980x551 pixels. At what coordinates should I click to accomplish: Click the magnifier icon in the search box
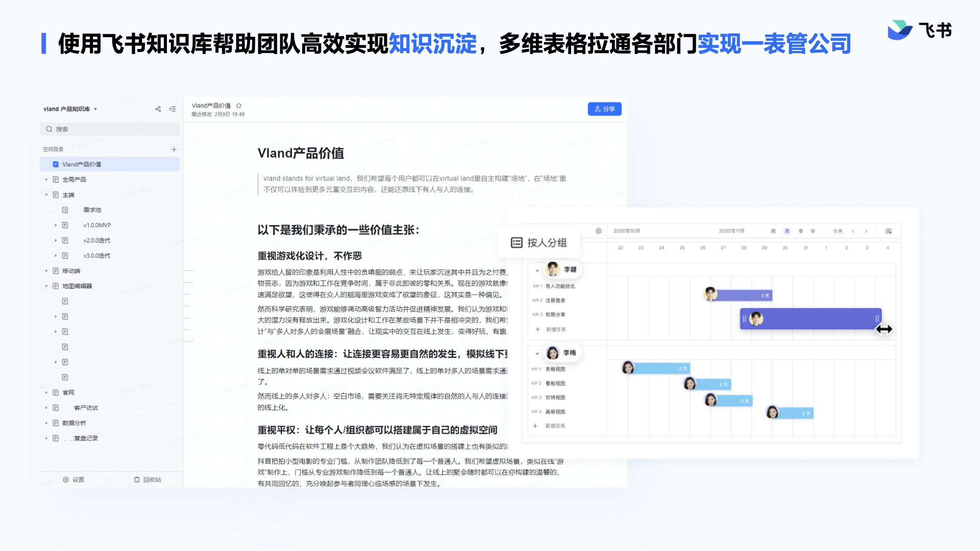49,129
